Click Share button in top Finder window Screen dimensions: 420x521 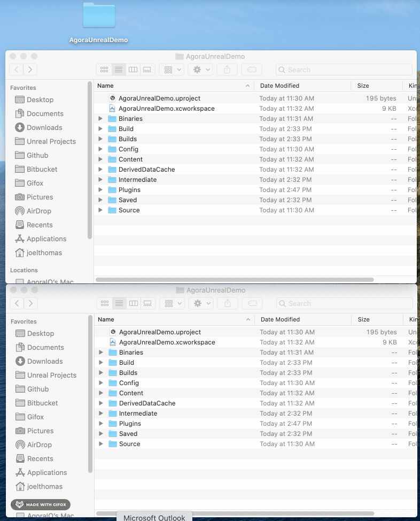click(x=227, y=70)
